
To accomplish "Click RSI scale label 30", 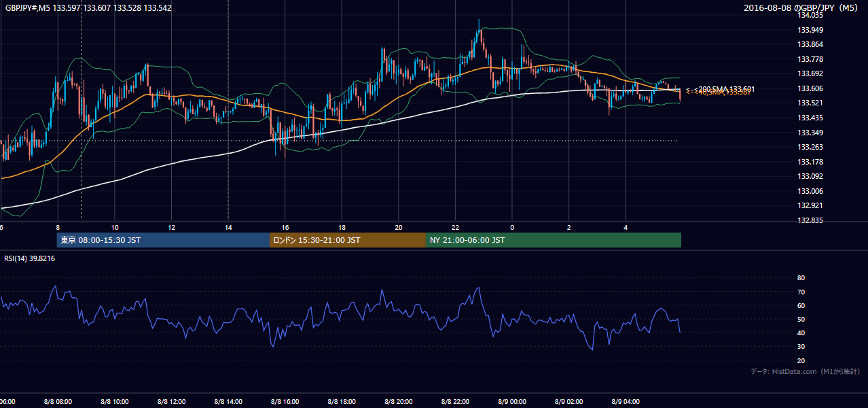I will tap(801, 346).
